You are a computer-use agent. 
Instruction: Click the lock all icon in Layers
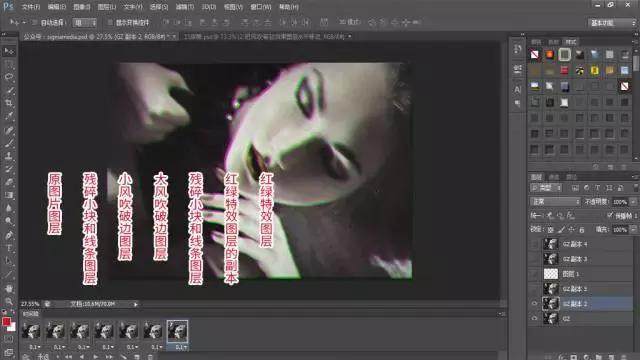[x=582, y=230]
